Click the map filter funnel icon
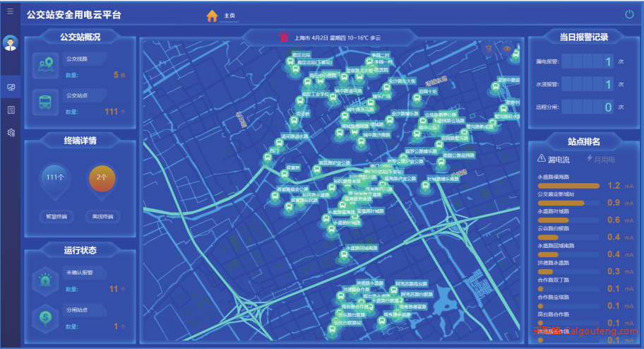The height and width of the screenshot is (349, 644). [x=488, y=49]
